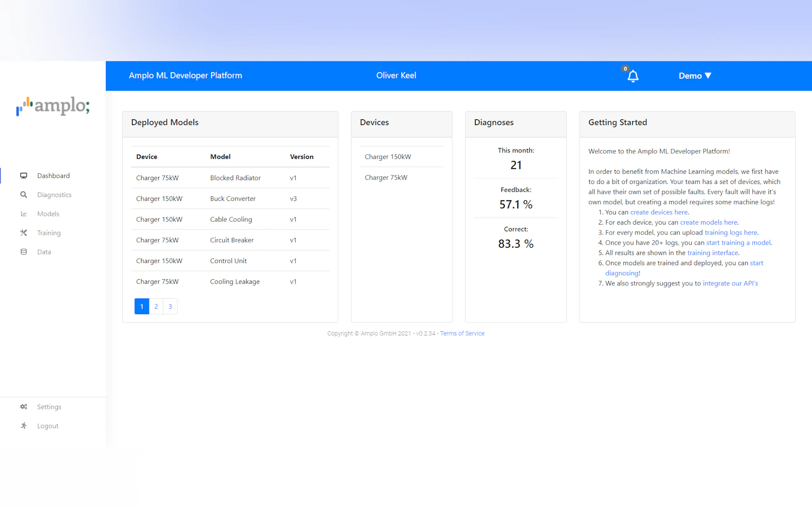Image resolution: width=812 pixels, height=508 pixels.
Task: Click the Blocked Radiator model row
Action: coord(235,178)
